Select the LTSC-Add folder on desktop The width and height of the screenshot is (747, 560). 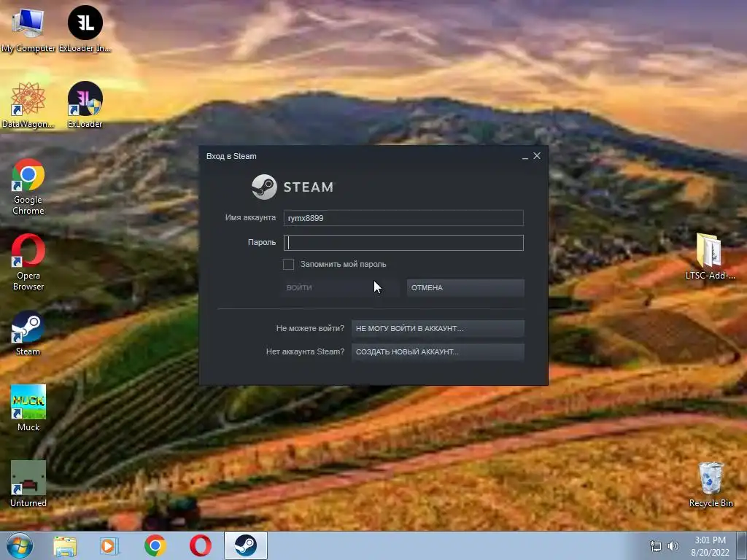[710, 257]
